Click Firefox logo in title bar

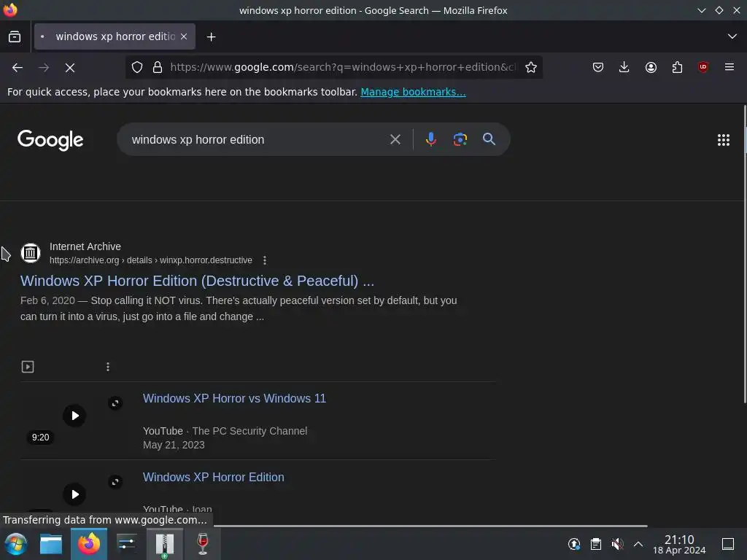click(x=10, y=10)
